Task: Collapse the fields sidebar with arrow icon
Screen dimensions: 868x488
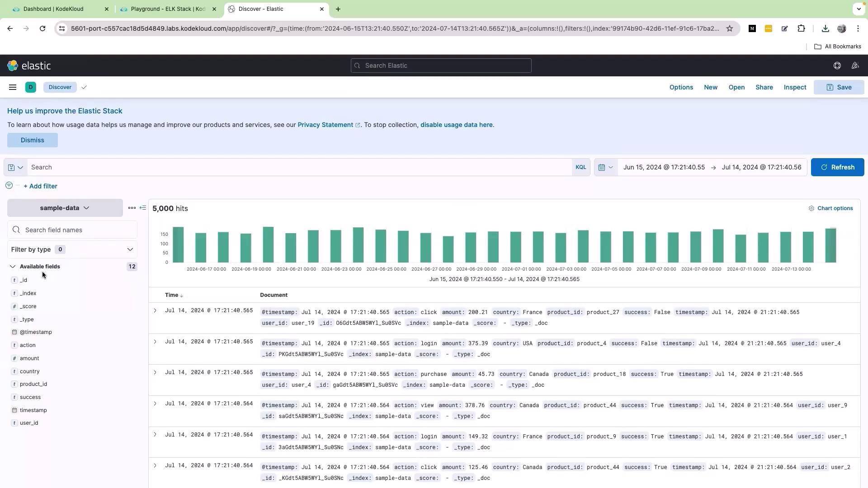Action: [x=143, y=208]
